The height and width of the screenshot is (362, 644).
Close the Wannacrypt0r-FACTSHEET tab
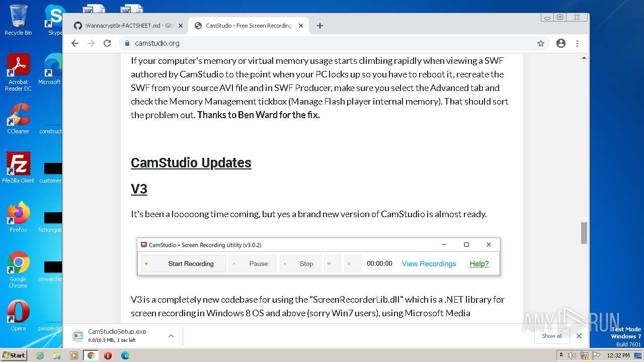[180, 26]
